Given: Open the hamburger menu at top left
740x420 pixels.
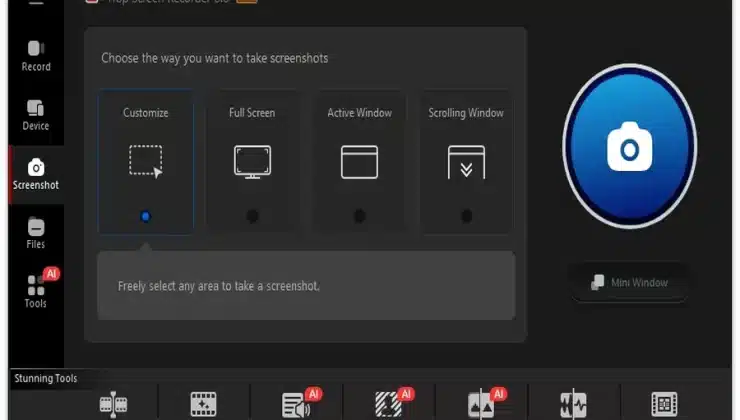Looking at the screenshot, I should 36,3.
